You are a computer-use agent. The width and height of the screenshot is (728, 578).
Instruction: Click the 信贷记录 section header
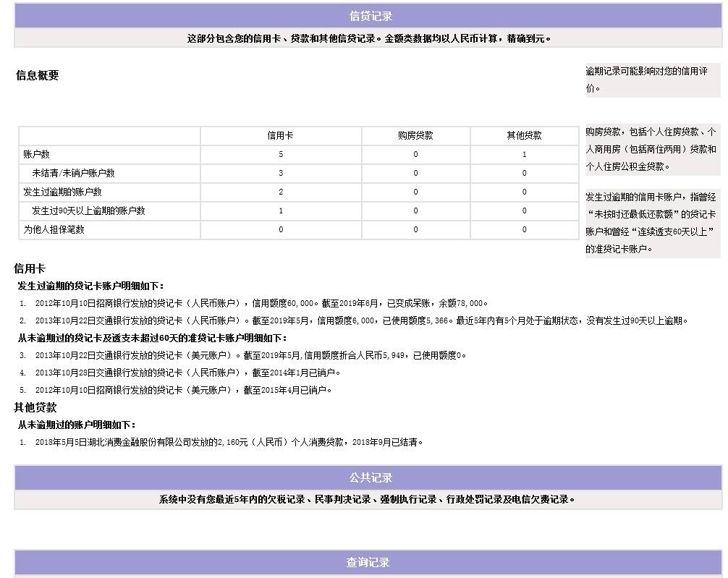[x=371, y=16]
